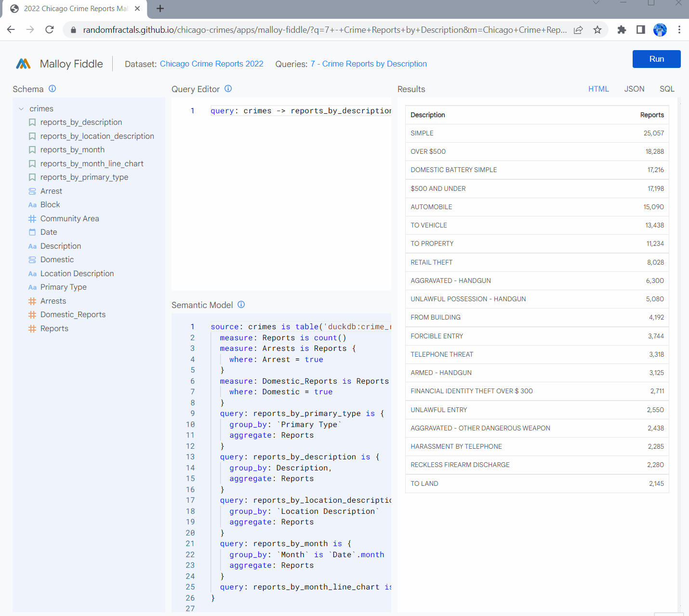689x616 pixels.
Task: Open the Semantic Model info icon
Action: (x=241, y=305)
